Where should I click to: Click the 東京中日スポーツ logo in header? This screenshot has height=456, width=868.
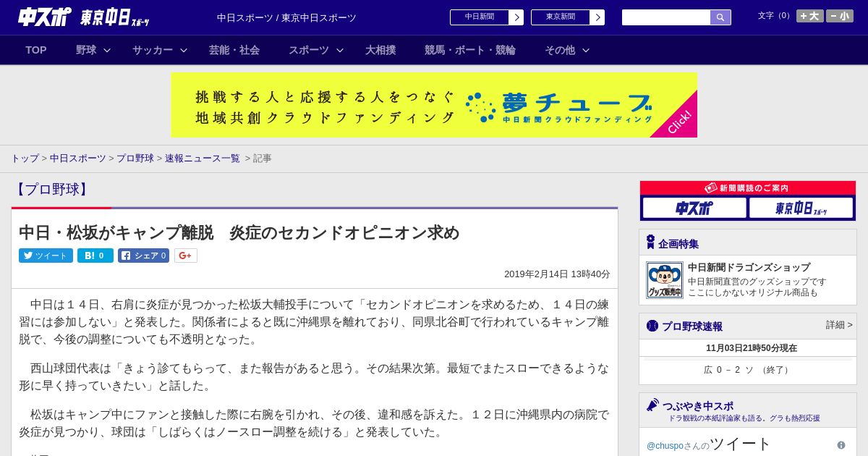click(115, 17)
